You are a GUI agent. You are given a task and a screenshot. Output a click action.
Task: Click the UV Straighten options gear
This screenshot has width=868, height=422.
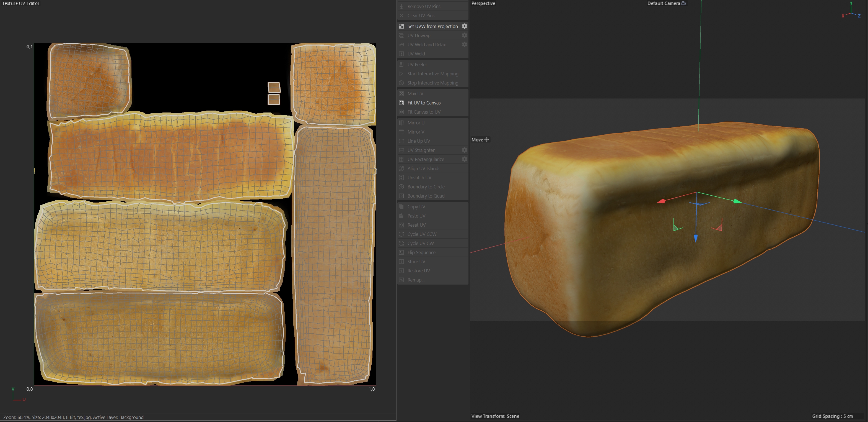click(x=464, y=150)
